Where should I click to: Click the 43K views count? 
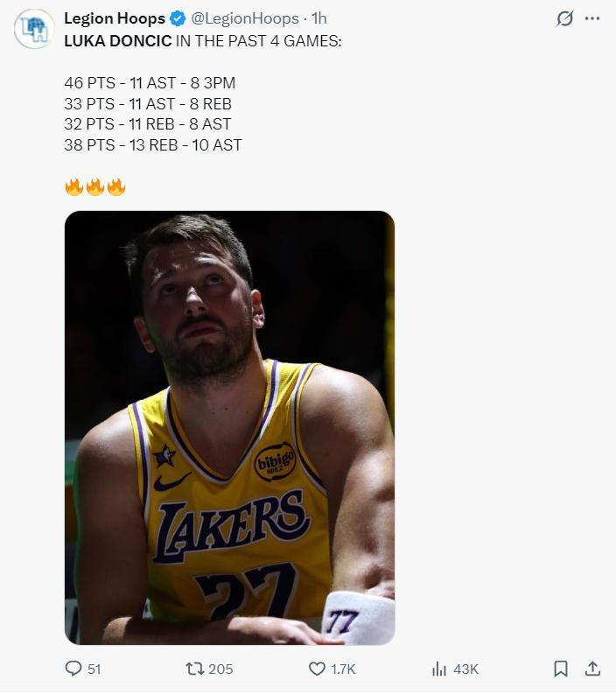click(465, 669)
